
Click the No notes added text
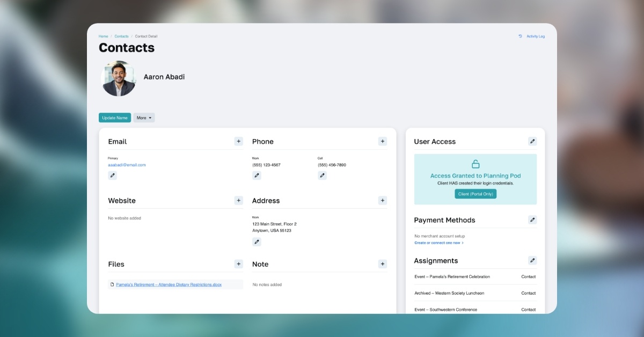point(267,284)
